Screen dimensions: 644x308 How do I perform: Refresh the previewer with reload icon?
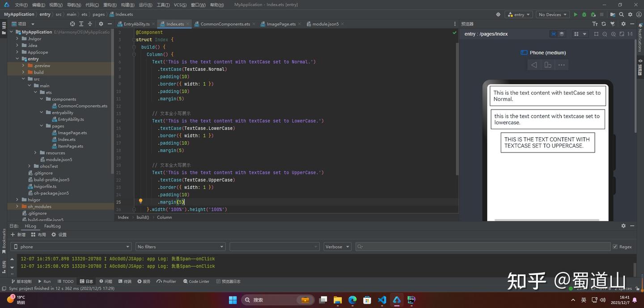click(603, 24)
